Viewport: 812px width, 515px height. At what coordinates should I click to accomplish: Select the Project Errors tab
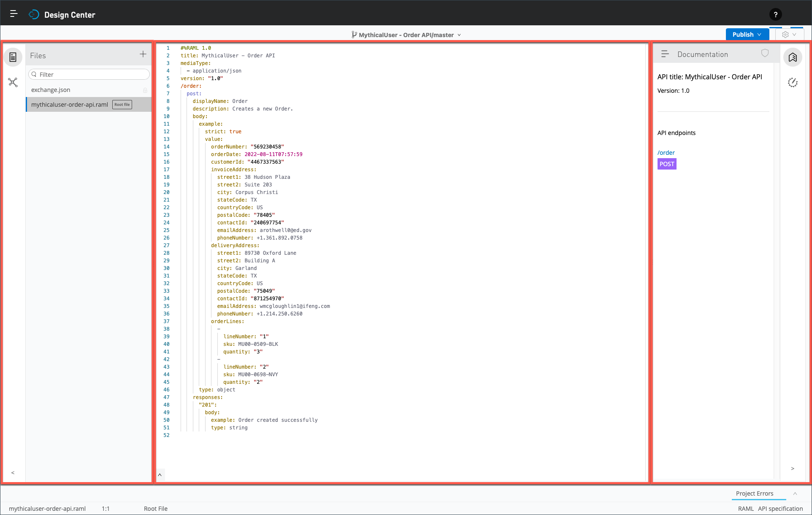[755, 493]
